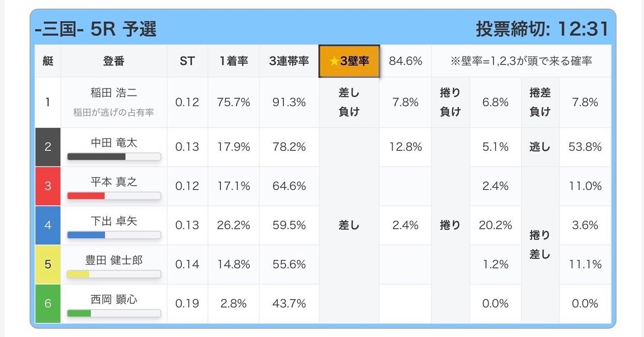644x337 pixels.
Task: Select the blue boat 4 number cell
Action: click(x=48, y=225)
